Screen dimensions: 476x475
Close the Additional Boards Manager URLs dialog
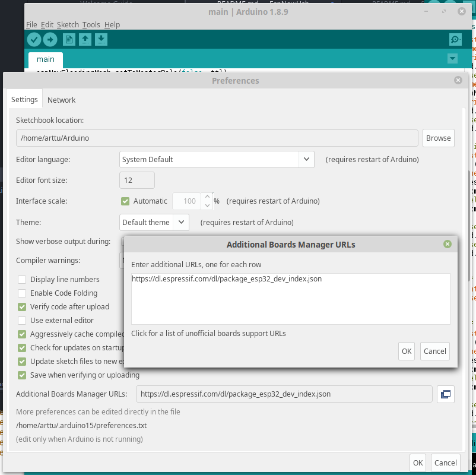point(447,244)
